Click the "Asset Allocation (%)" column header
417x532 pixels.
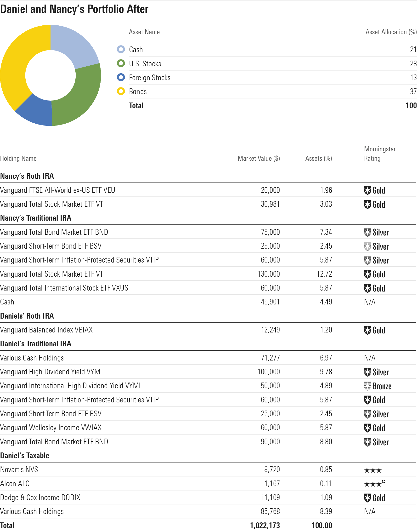click(391, 32)
